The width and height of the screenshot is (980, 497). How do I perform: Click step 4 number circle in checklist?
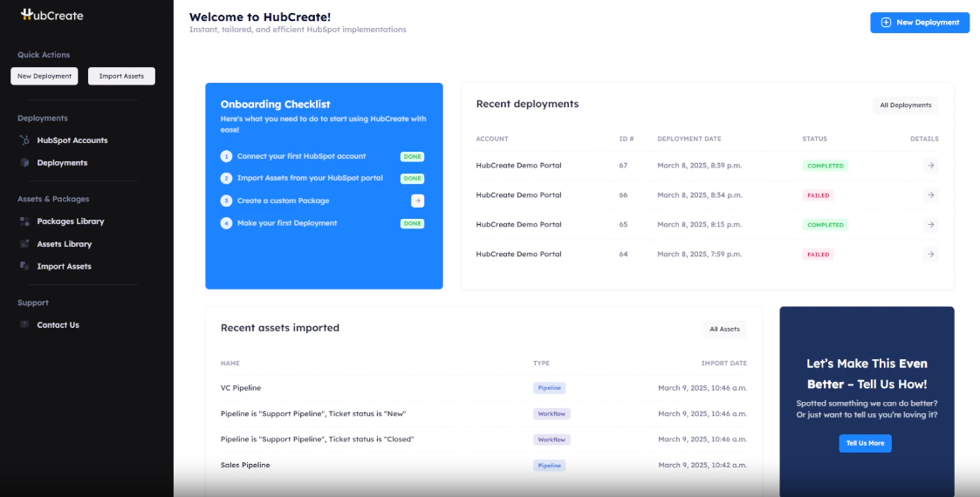(x=226, y=223)
